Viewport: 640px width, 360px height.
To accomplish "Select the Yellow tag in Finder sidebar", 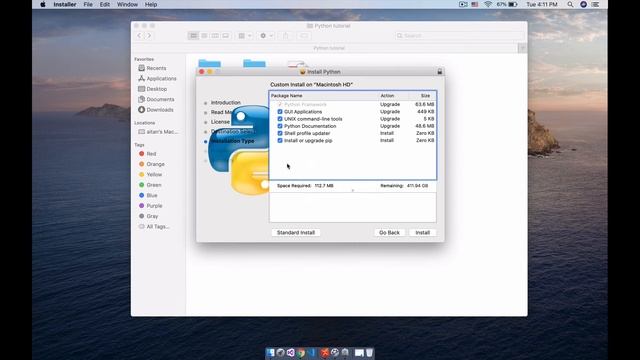I will pos(154,175).
